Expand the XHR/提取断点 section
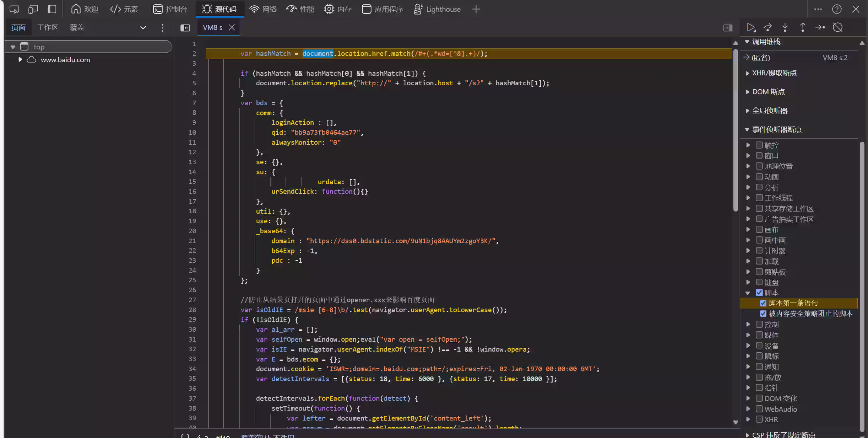 click(747, 73)
